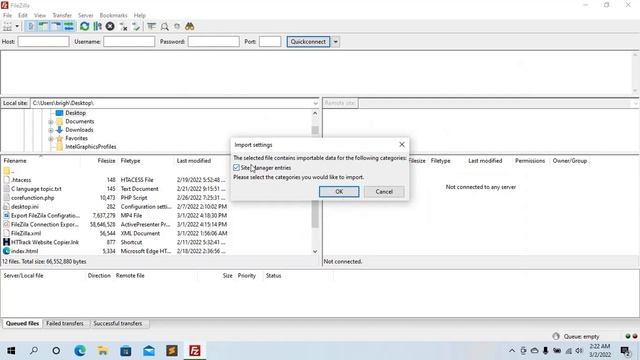Open the Server menu
This screenshot has width=640, height=360.
[x=86, y=16]
